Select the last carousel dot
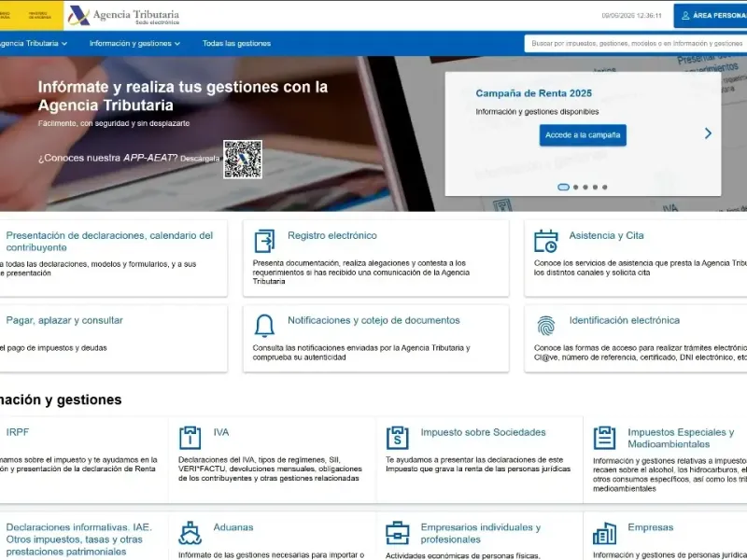 tap(604, 188)
